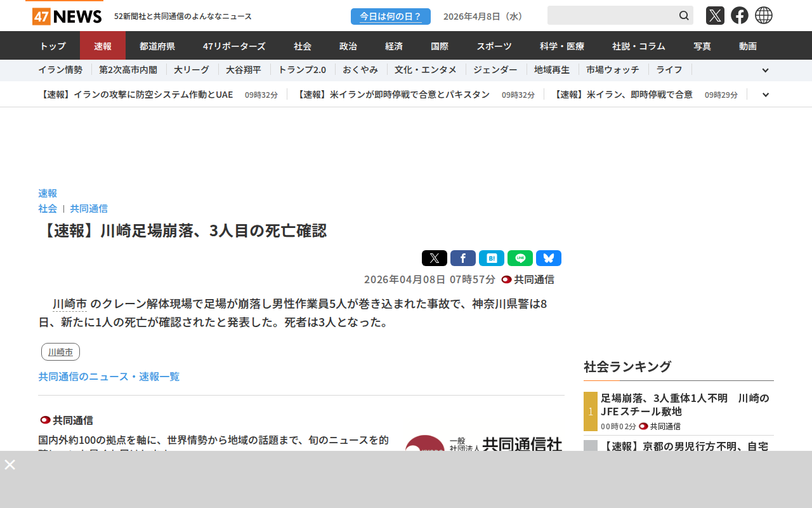The width and height of the screenshot is (812, 508).
Task: Click the 速報 breadcrumb link above headline
Action: 48,193
